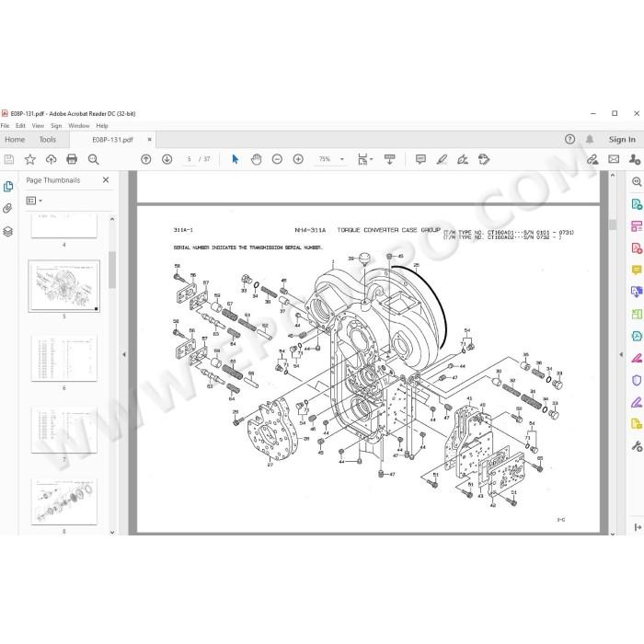The image size is (644, 644).
Task: Select the Hand pan tool
Action: click(x=257, y=159)
